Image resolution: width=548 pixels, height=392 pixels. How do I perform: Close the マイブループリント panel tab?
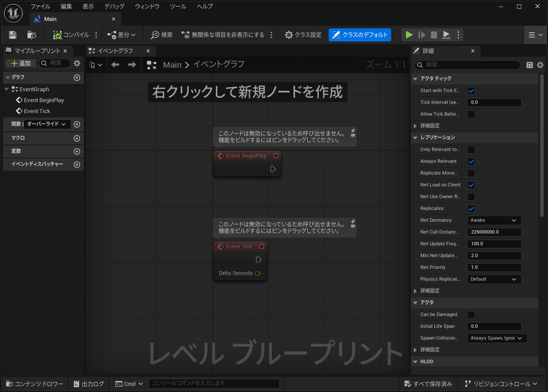[x=65, y=51]
